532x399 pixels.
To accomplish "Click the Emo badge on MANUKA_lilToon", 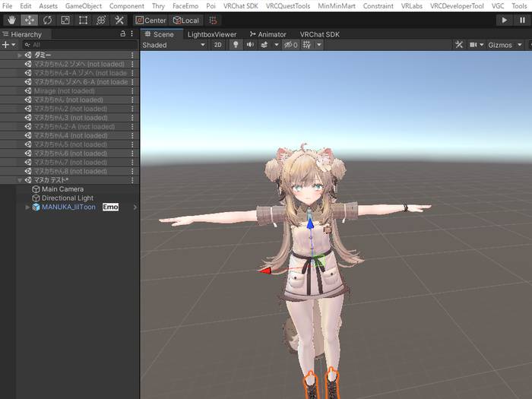I will click(x=111, y=207).
